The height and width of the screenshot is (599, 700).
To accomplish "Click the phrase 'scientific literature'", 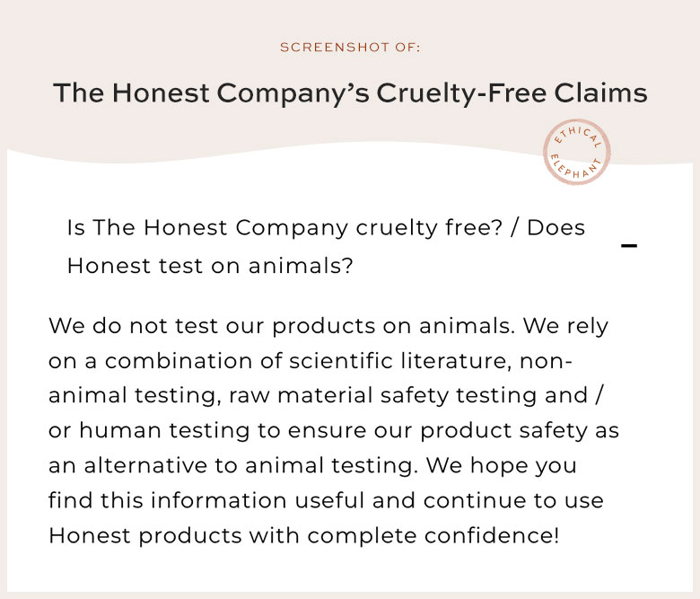I will tap(400, 360).
